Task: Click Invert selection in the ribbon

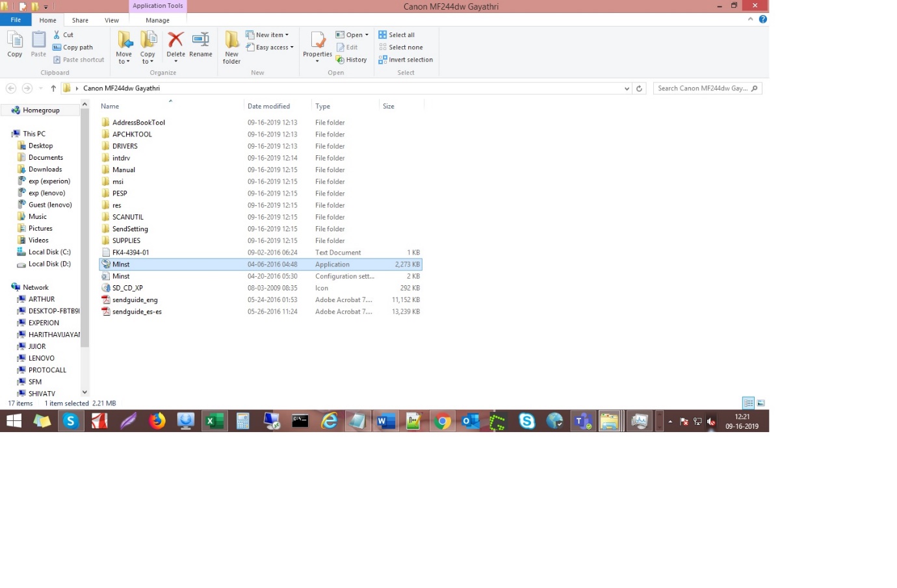Action: pyautogui.click(x=406, y=60)
